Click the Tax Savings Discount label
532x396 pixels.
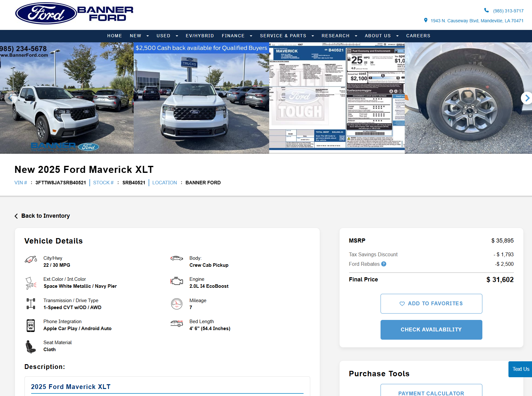373,254
